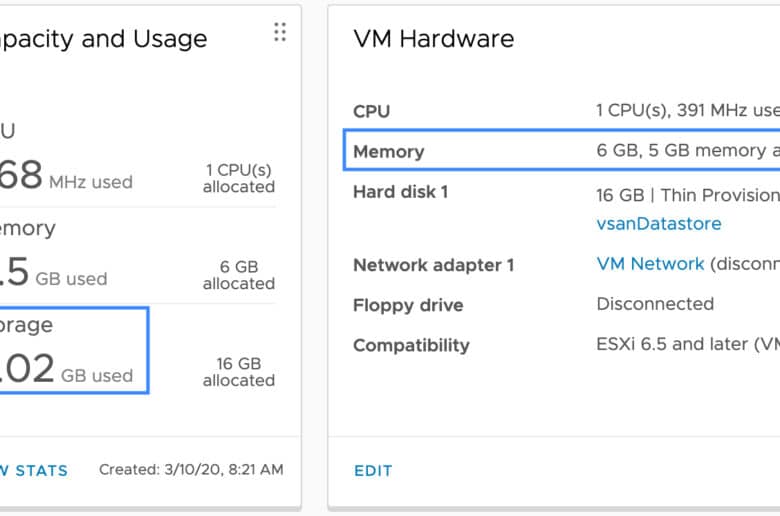Click the Capacity and Usage card title
The height and width of the screenshot is (516, 780).
click(x=103, y=39)
